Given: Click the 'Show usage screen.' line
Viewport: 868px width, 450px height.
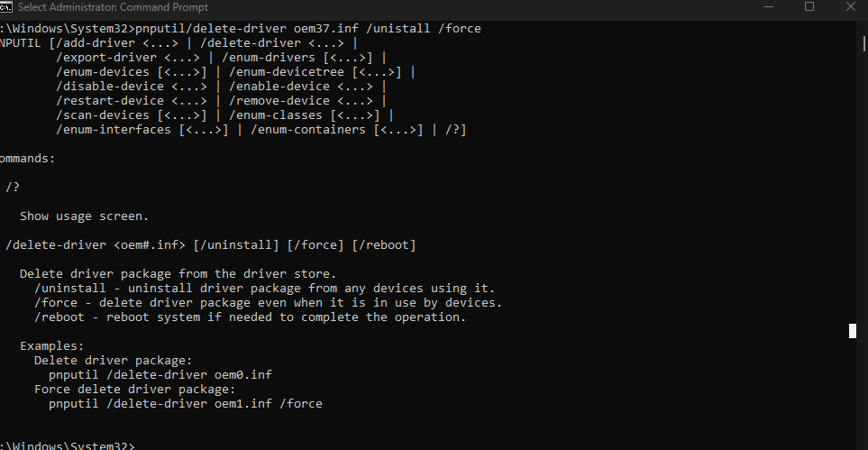Looking at the screenshot, I should click(x=84, y=216).
